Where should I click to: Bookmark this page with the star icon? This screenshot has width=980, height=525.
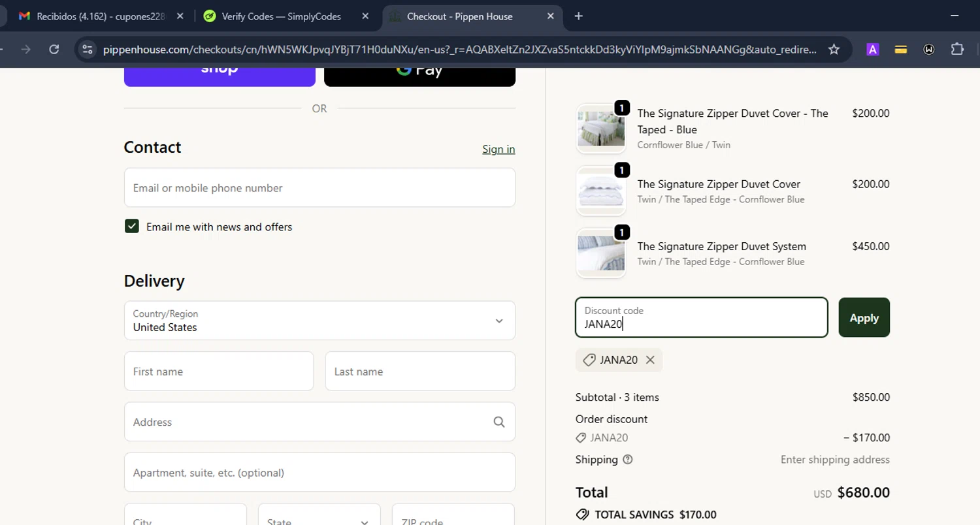[x=834, y=50]
